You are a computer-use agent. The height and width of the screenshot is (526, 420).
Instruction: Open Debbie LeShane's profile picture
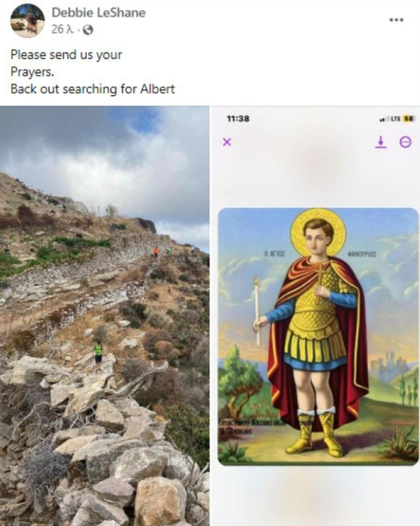(27, 21)
